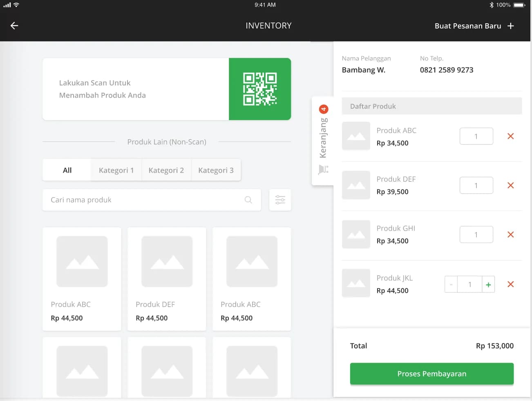
Task: Click the cellular signal bars icon
Action: click(7, 5)
